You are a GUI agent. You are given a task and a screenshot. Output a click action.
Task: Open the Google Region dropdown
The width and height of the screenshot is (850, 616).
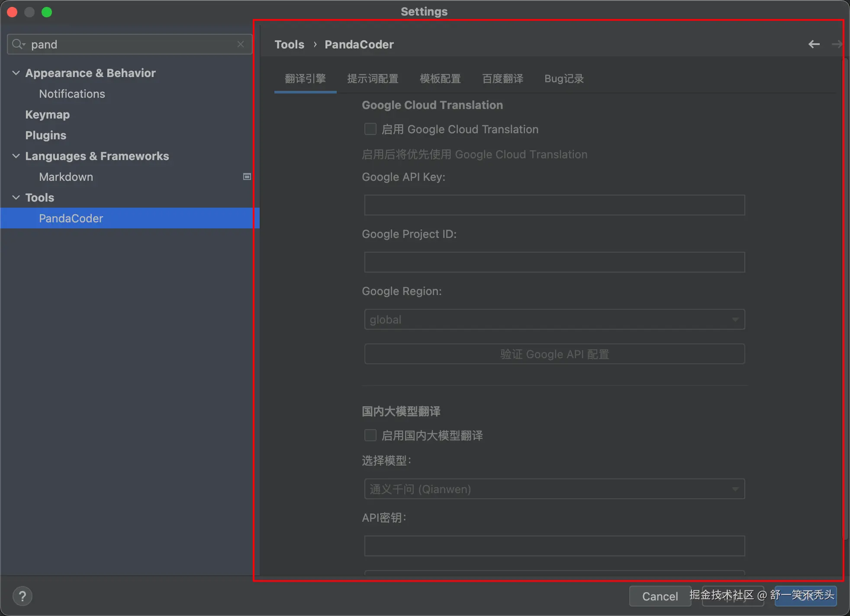554,319
